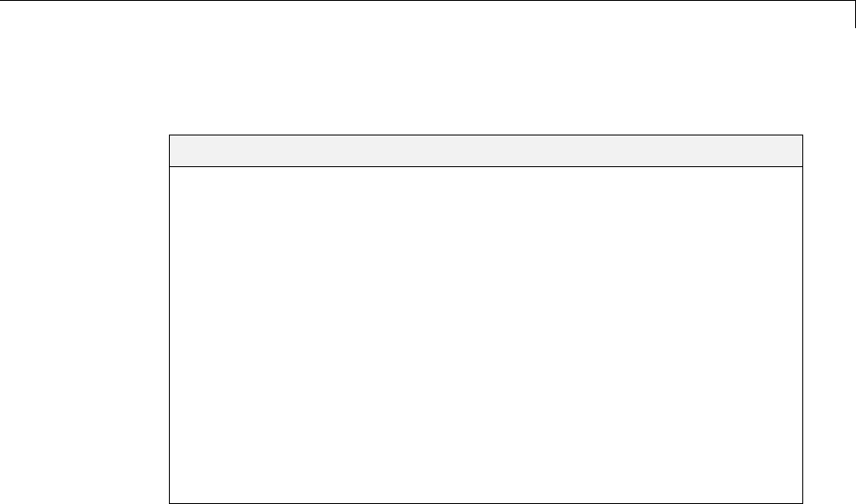856x504 pixels.
Task: Click the horizontal rule along the top edge
Action: pos(427,1)
